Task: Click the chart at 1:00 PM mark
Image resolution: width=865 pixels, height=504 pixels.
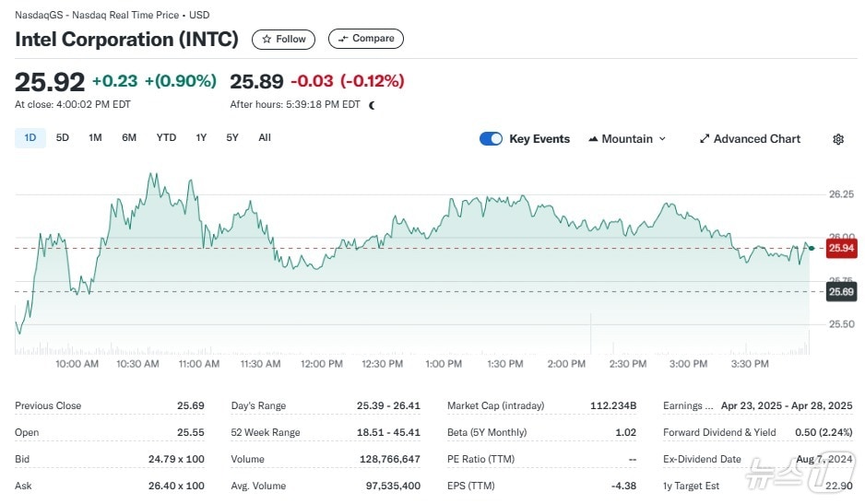Action: pyautogui.click(x=444, y=276)
